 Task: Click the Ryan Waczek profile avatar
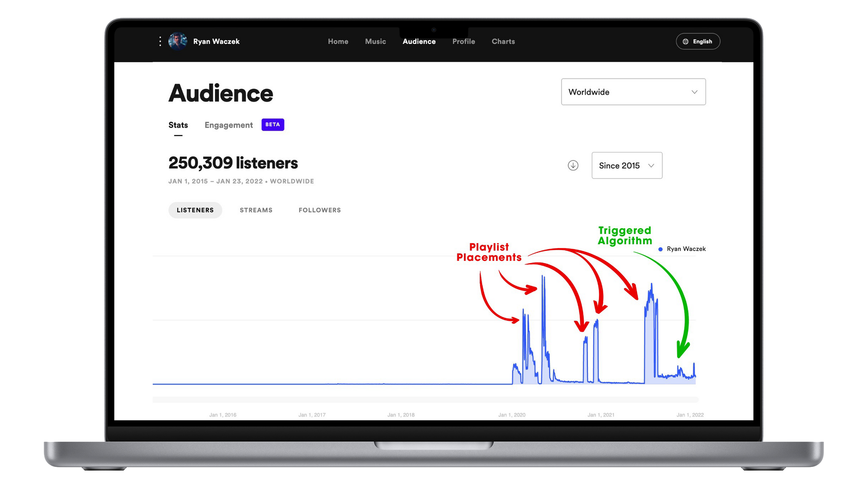tap(178, 41)
